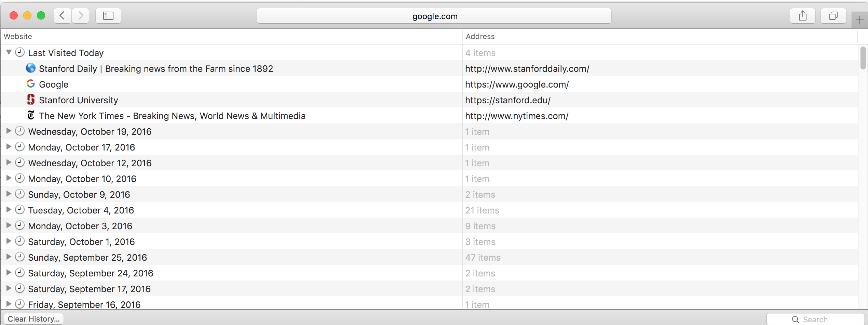Click the clock icon for October 19, 2016
The width and height of the screenshot is (868, 325).
20,131
